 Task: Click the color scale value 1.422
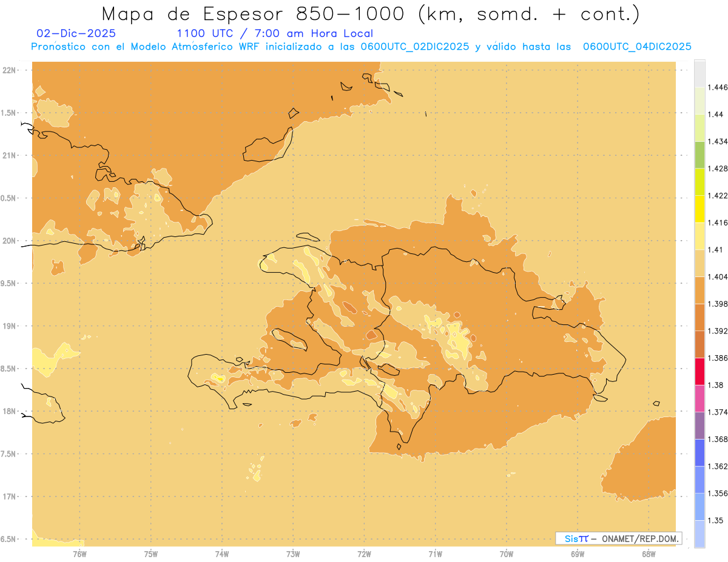click(x=719, y=195)
